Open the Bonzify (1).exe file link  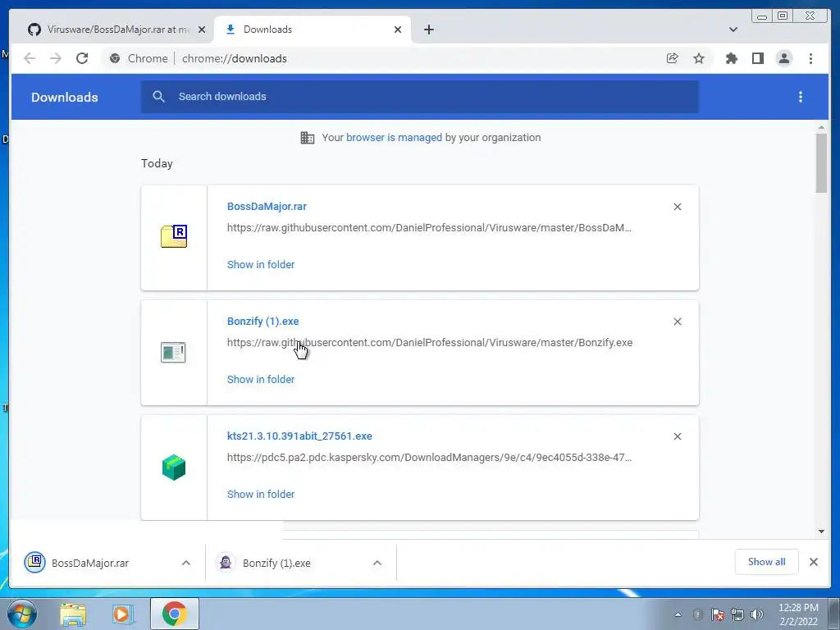coord(263,322)
